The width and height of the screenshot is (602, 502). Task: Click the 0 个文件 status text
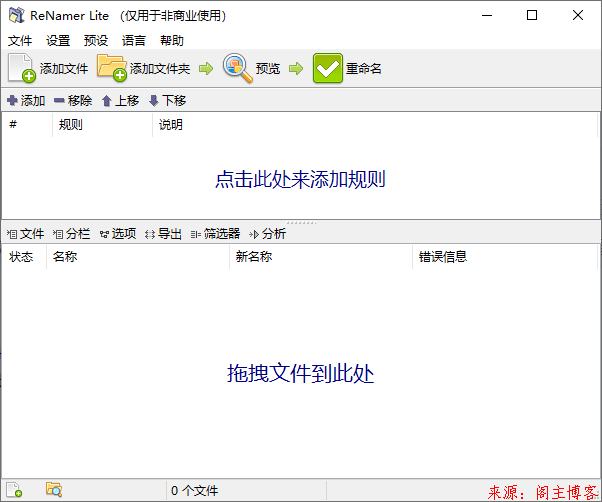point(195,490)
